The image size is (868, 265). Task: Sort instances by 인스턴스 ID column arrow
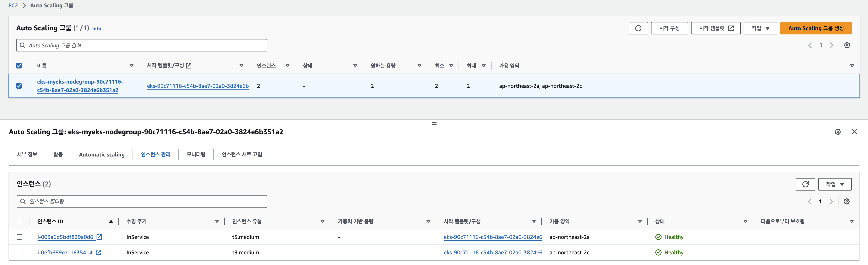pos(111,221)
